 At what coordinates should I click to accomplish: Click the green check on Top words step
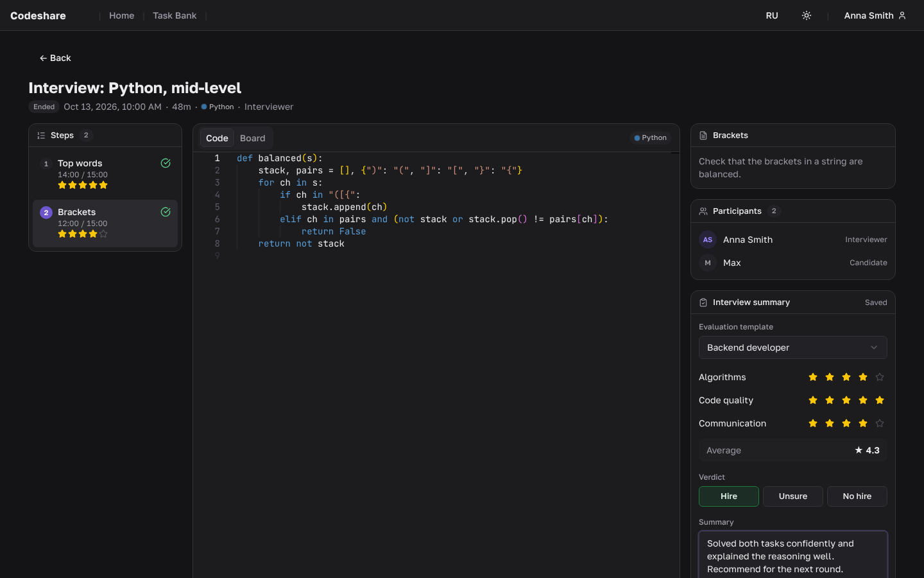pos(166,163)
